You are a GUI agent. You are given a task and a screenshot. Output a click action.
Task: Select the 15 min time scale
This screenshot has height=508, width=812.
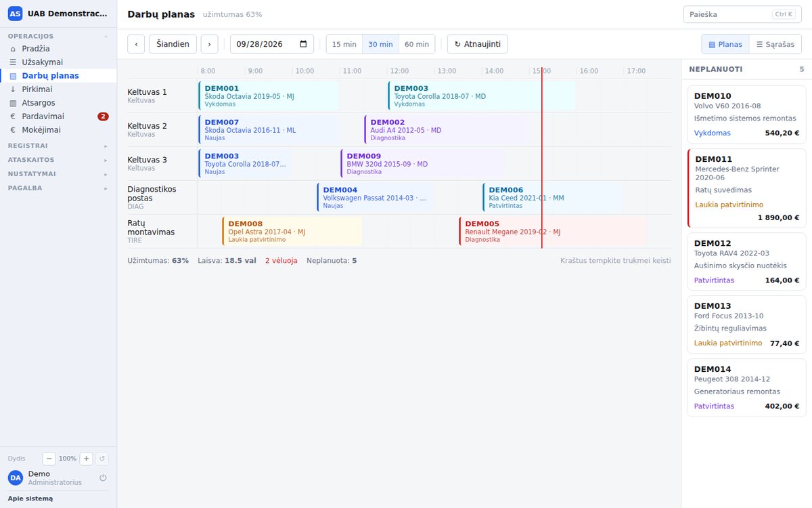coord(344,44)
